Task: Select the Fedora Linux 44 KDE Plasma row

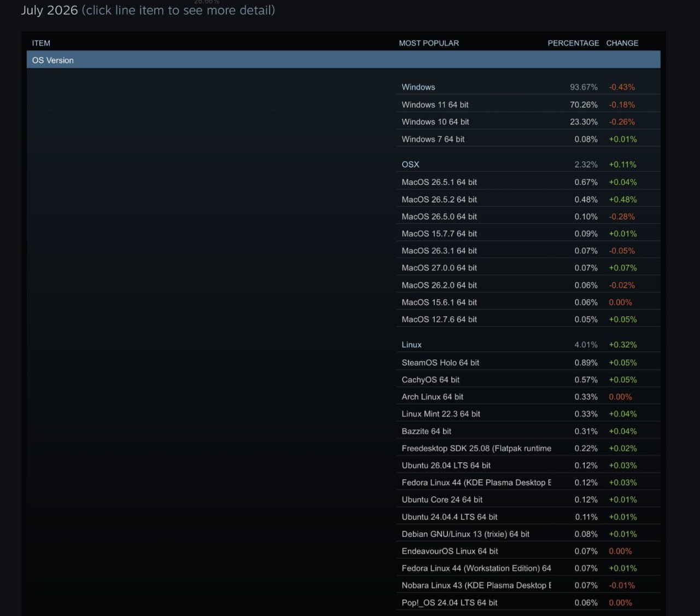Action: tap(528, 482)
